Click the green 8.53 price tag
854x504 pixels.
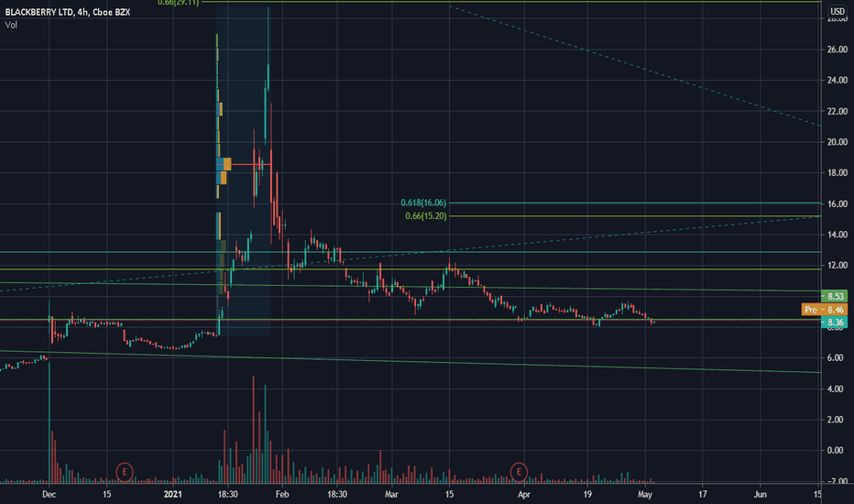[834, 296]
